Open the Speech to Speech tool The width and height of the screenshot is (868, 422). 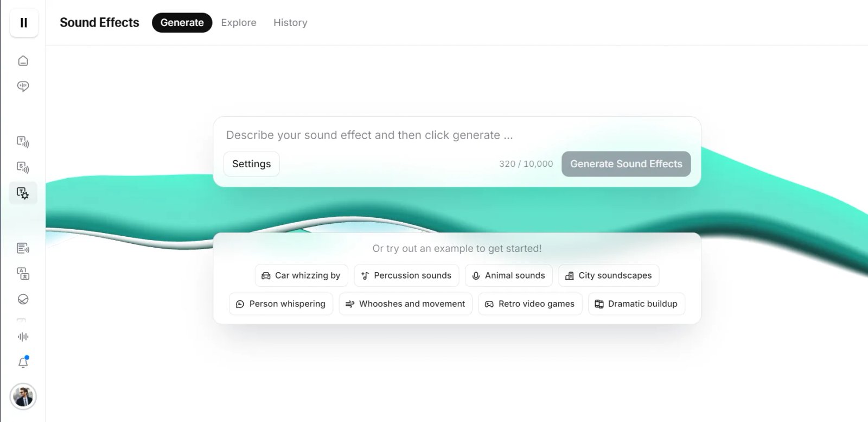[x=23, y=167]
